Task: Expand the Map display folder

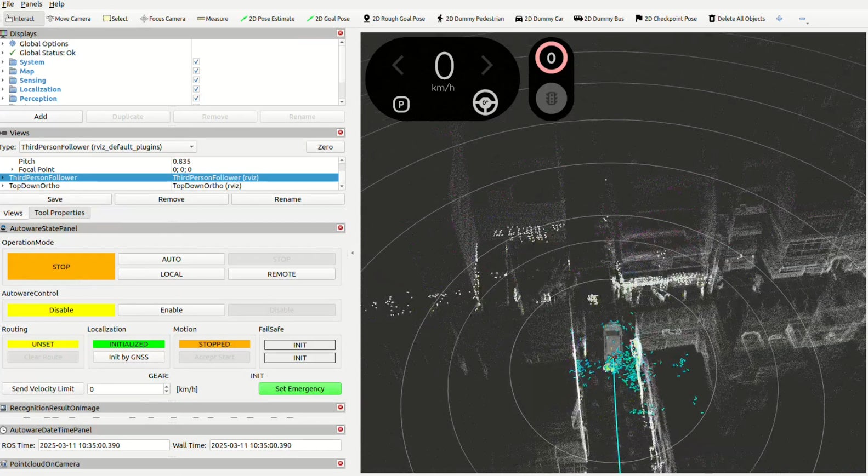Action: 3,71
